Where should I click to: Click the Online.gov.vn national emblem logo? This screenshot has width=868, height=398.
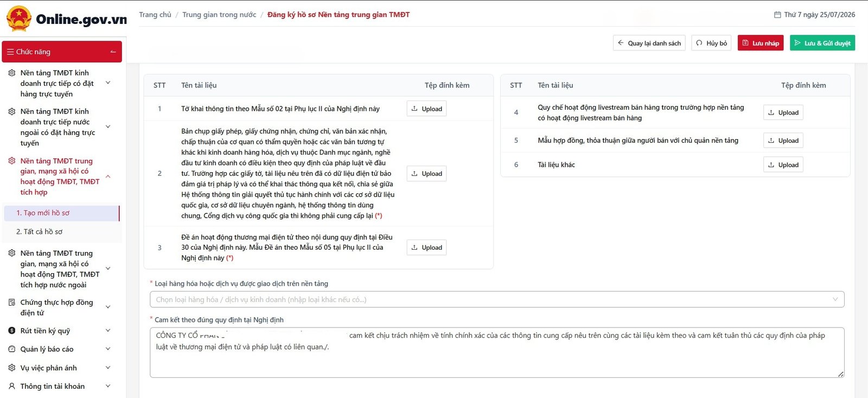point(19,19)
